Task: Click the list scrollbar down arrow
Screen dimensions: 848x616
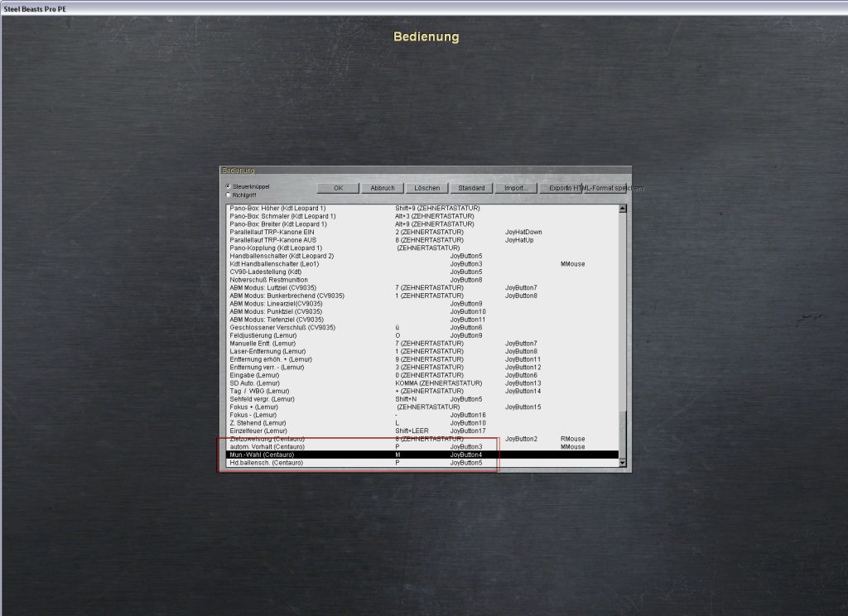Action: (x=623, y=464)
